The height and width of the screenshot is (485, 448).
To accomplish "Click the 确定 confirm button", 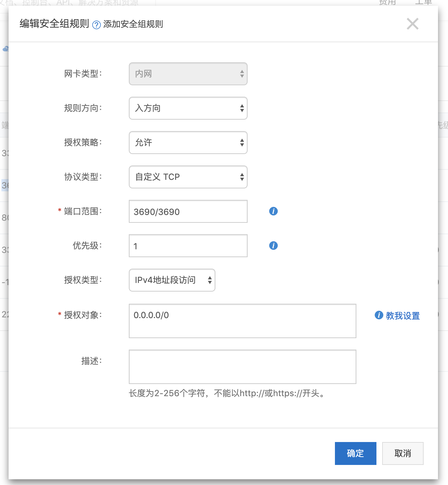I will tap(355, 453).
